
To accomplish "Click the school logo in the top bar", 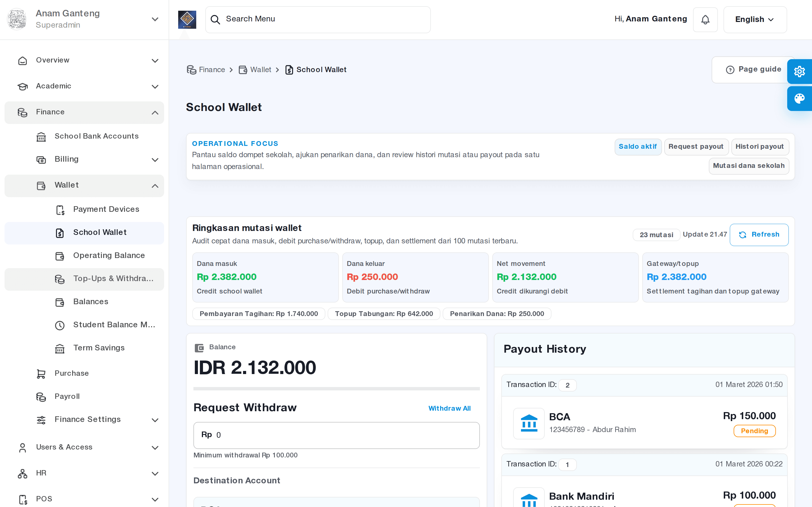I will (187, 19).
